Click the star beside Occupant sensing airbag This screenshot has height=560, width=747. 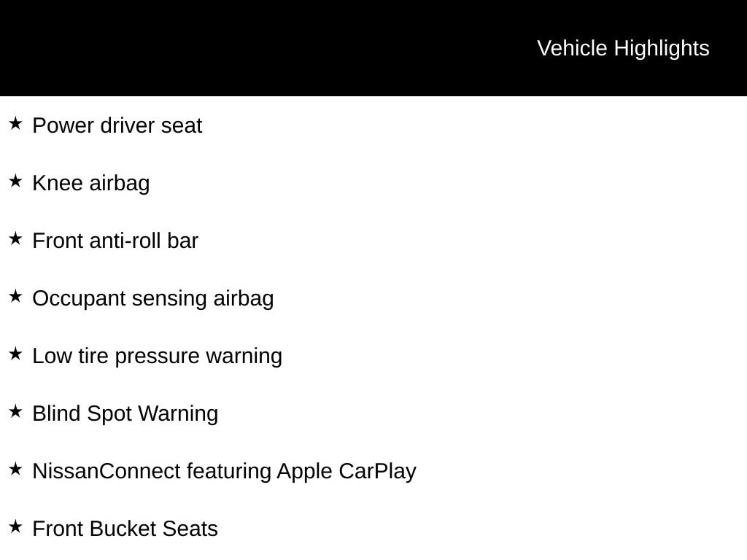tap(15, 297)
